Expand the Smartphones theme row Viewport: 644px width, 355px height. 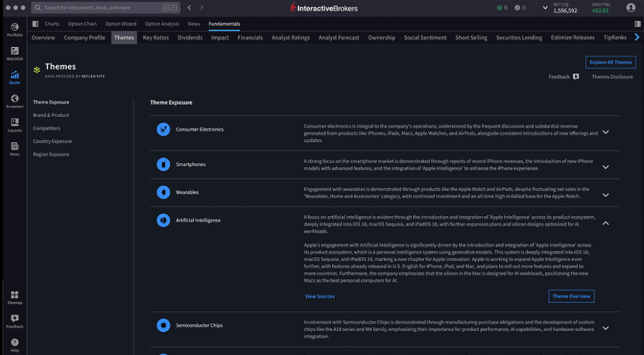(606, 167)
